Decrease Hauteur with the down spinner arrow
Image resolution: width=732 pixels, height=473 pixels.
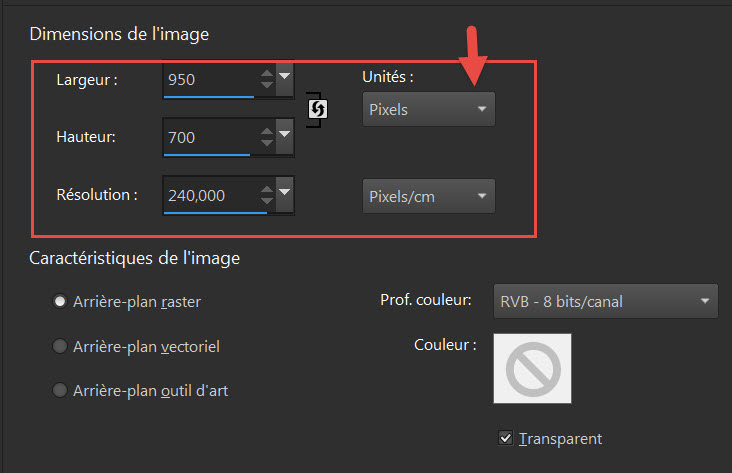[x=267, y=142]
